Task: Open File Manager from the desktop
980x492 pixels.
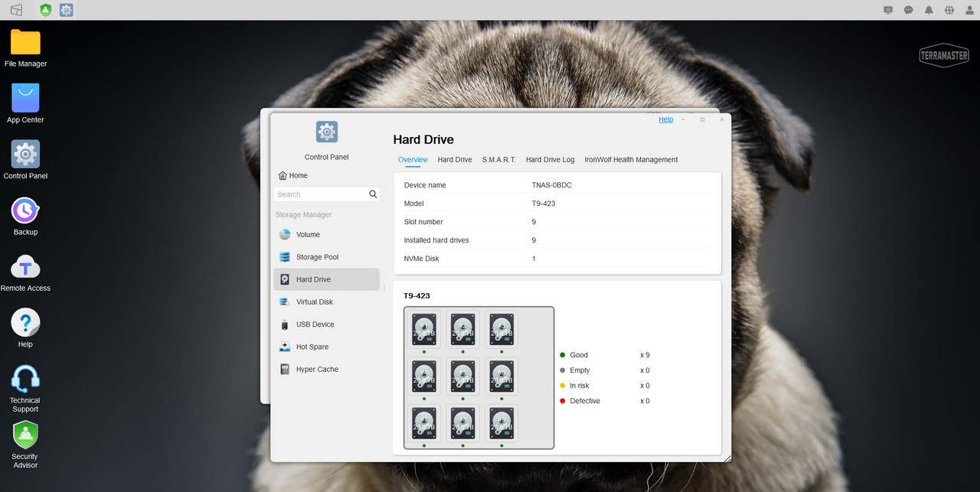Action: 25,48
